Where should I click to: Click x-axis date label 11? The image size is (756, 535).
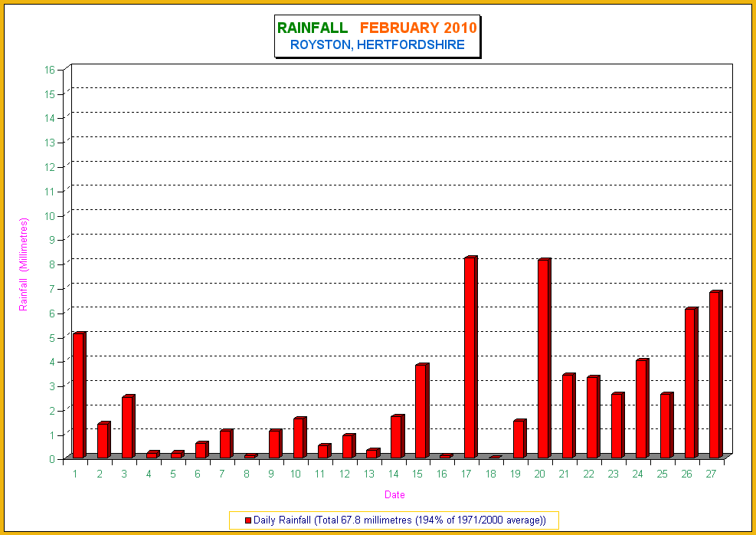pos(319,474)
